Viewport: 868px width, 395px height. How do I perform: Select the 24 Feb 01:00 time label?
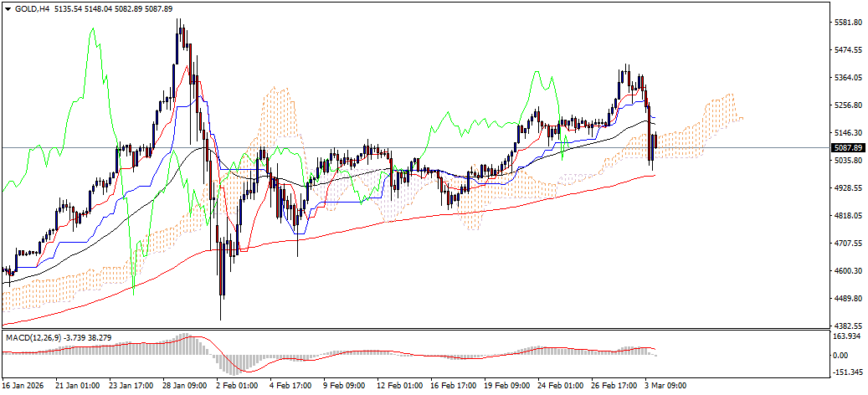point(560,384)
